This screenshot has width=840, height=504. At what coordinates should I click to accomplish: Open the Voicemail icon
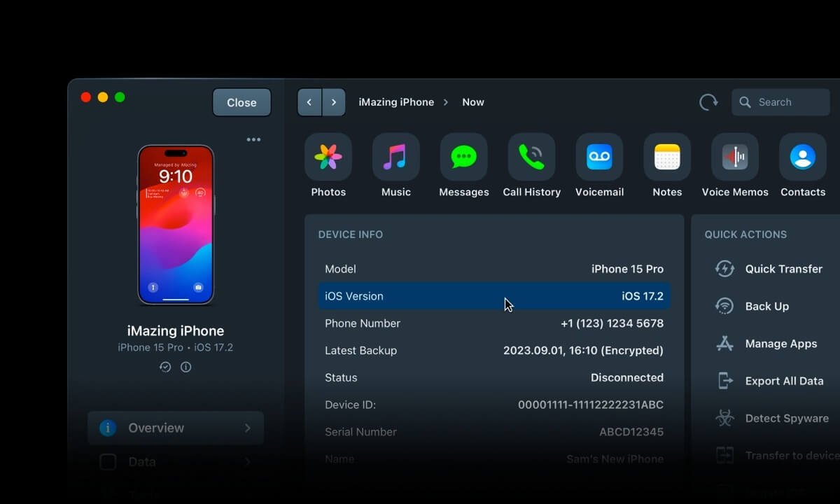point(599,157)
